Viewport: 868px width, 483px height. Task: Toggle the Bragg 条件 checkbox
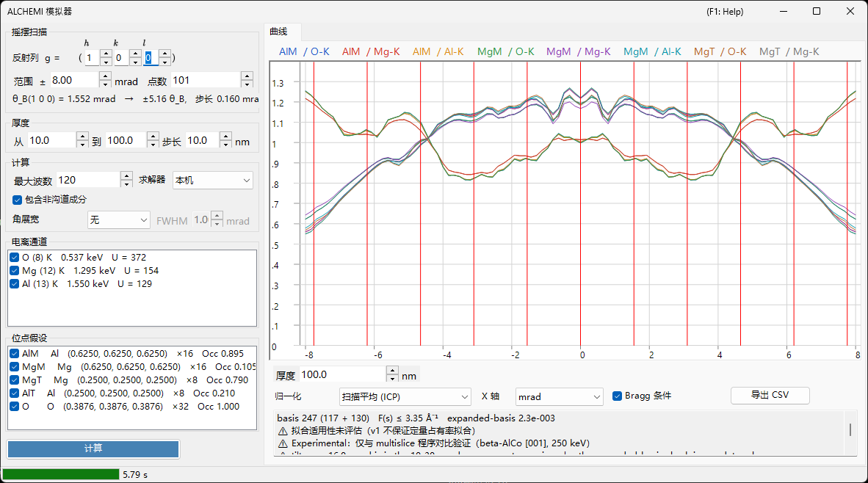pyautogui.click(x=617, y=396)
